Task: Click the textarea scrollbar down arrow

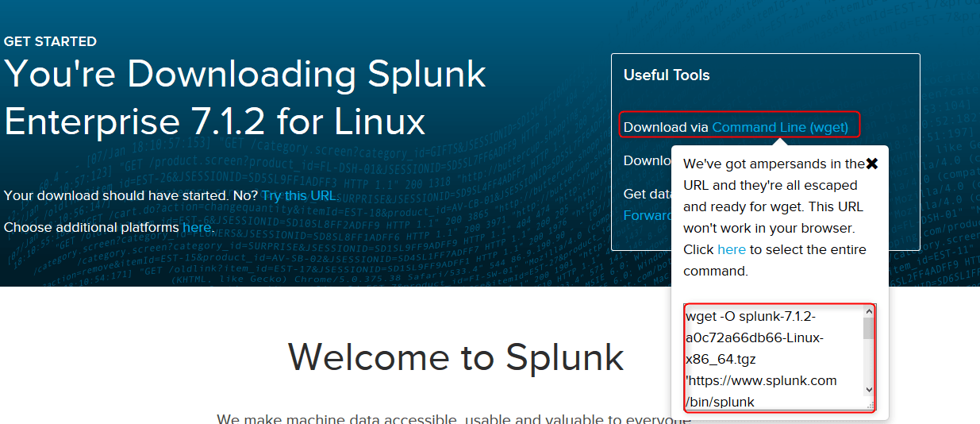Action: [869, 389]
